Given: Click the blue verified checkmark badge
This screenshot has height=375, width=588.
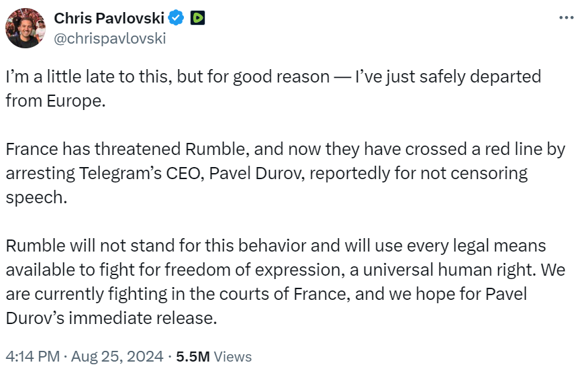Looking at the screenshot, I should [177, 18].
